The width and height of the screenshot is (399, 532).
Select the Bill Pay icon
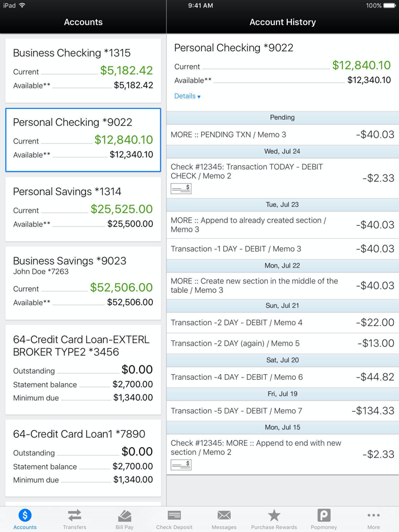point(124,518)
